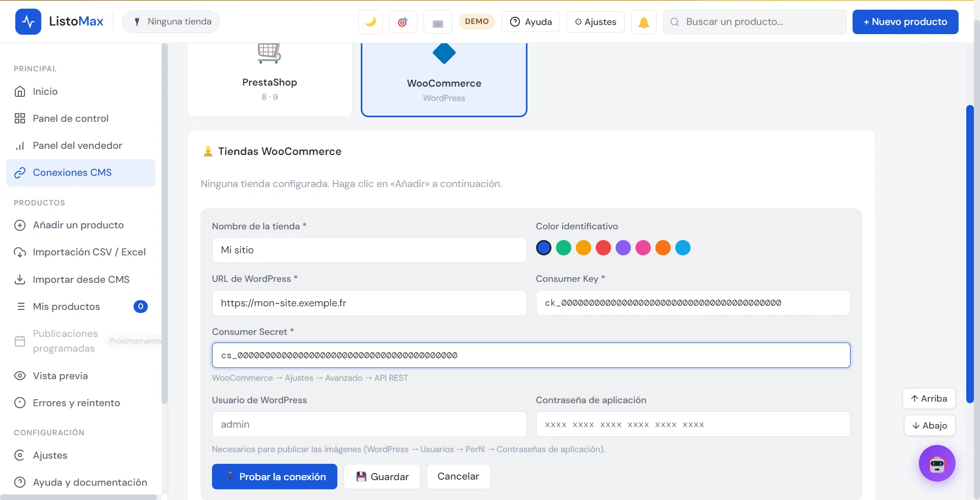The height and width of the screenshot is (500, 980).
Task: Open notifications bell
Action: pyautogui.click(x=644, y=22)
